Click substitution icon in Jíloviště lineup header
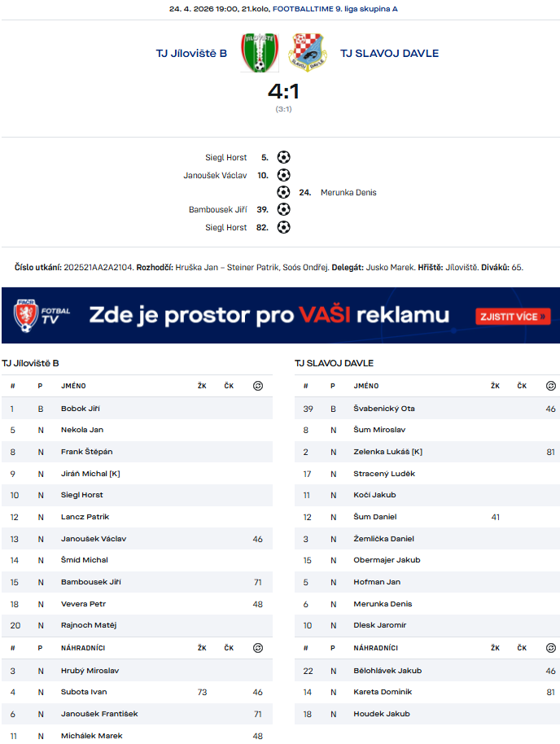The width and height of the screenshot is (560, 744). point(258,386)
